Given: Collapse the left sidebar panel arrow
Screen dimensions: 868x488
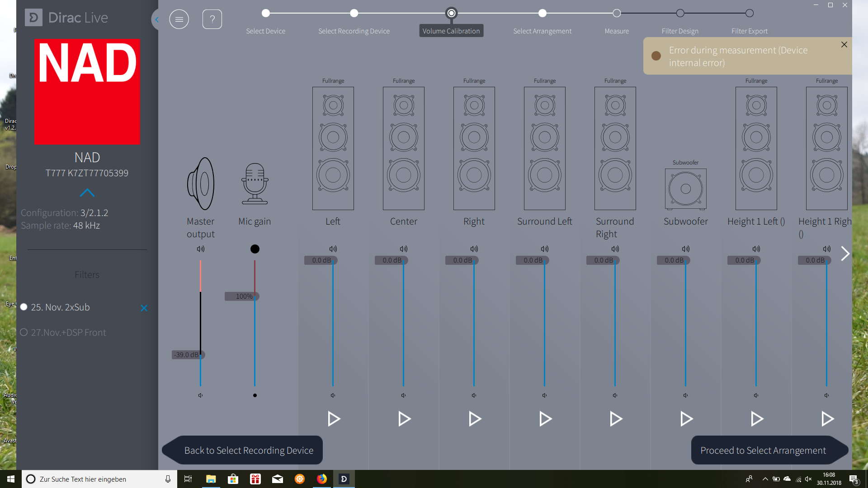Looking at the screenshot, I should pyautogui.click(x=156, y=19).
